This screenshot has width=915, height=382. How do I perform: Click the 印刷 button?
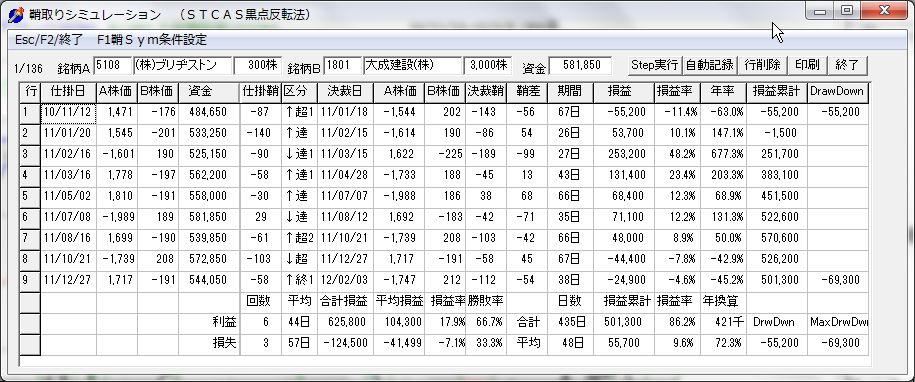[807, 65]
